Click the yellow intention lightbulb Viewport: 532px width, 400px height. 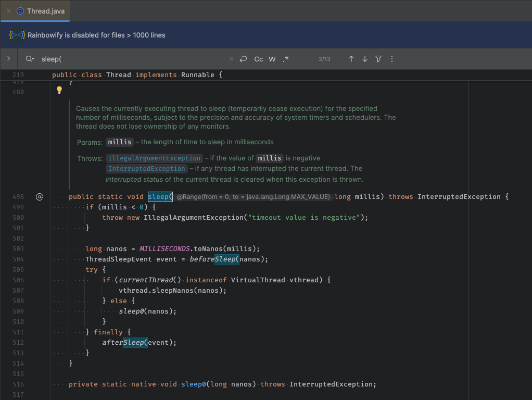(59, 90)
